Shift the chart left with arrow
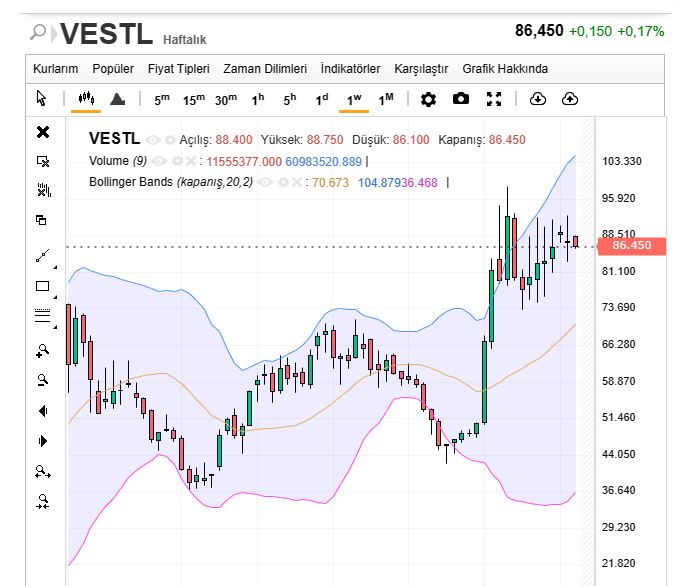Viewport: 682px width, 586px height. [x=43, y=411]
